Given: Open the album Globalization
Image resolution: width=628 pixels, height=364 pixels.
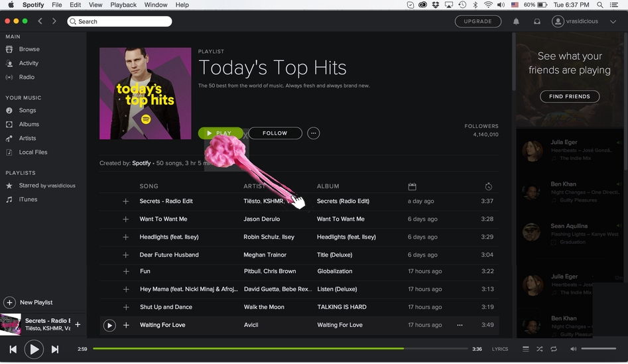Looking at the screenshot, I should (335, 271).
